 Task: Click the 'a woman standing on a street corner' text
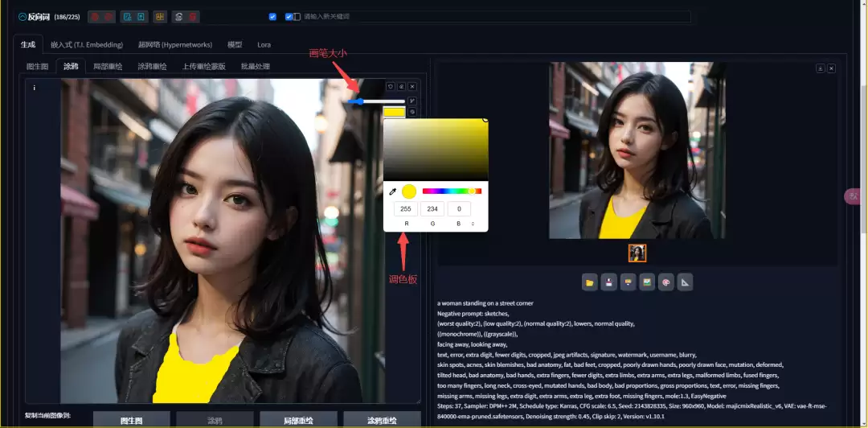[485, 303]
